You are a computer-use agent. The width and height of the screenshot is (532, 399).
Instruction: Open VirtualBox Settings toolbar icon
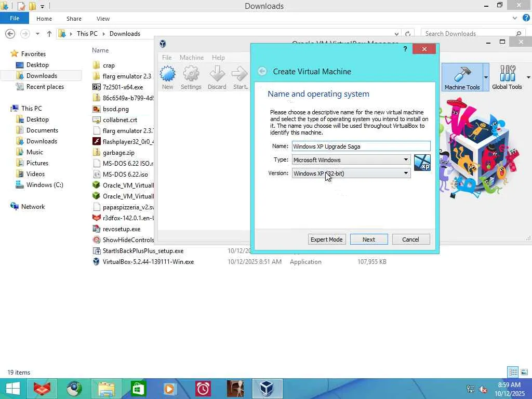pos(191,78)
